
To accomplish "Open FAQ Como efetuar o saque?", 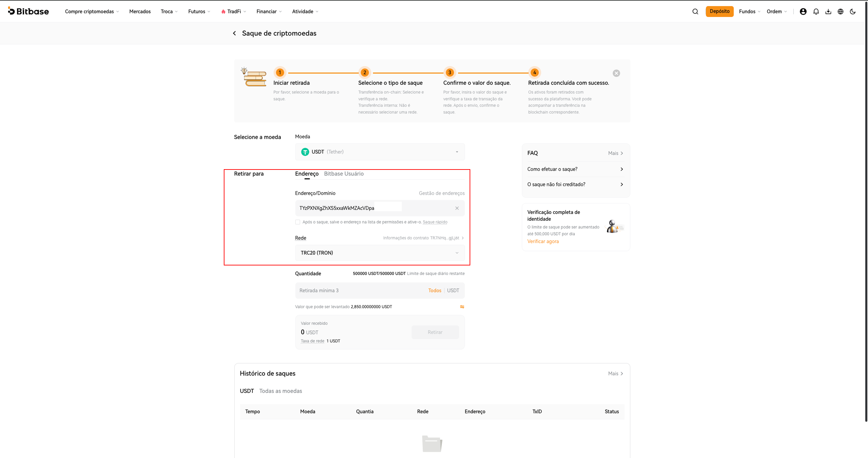I will 575,169.
